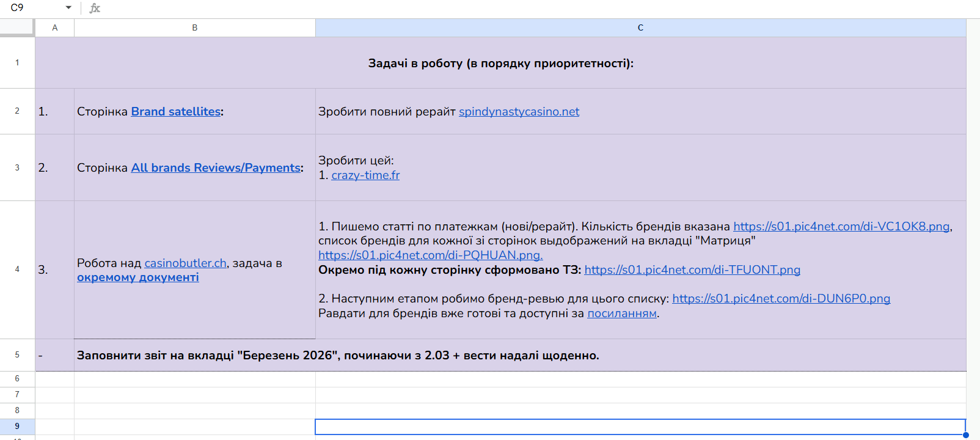This screenshot has height=440, width=980.
Task: Select row 6 header
Action: coord(17,379)
